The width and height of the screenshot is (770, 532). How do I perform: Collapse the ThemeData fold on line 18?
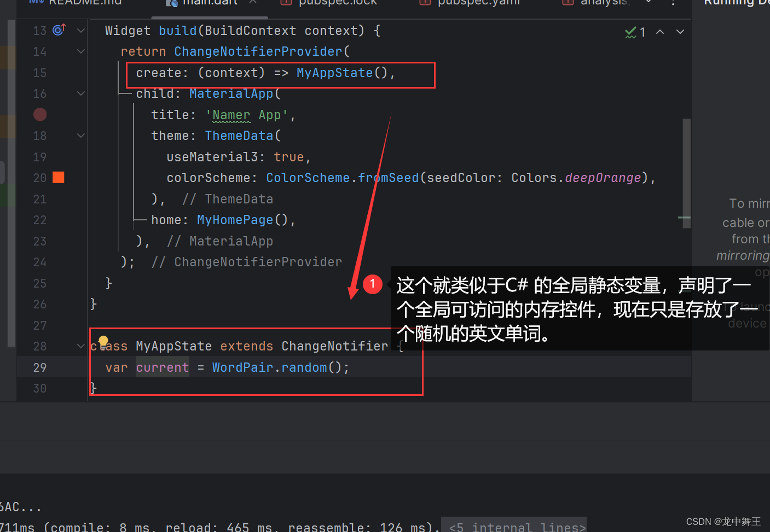click(x=81, y=136)
